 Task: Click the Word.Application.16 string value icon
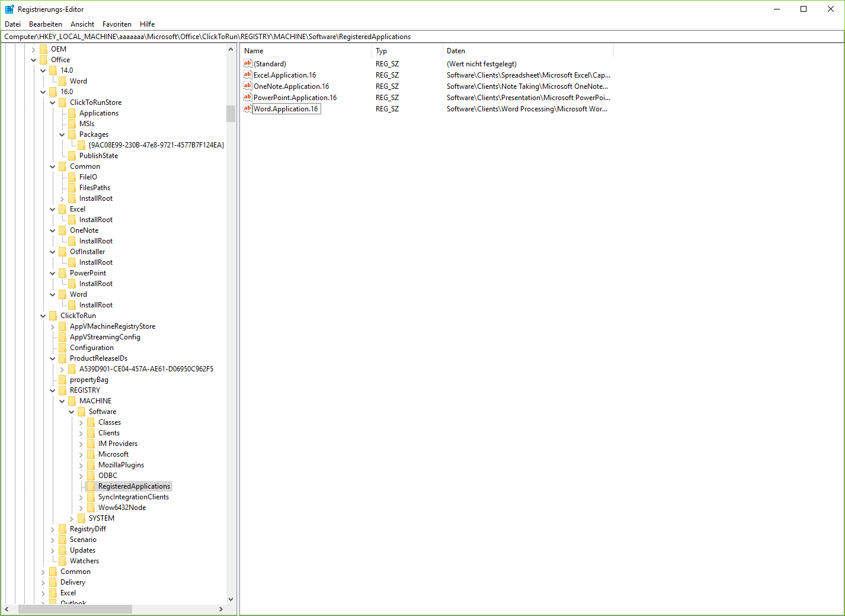pos(248,108)
